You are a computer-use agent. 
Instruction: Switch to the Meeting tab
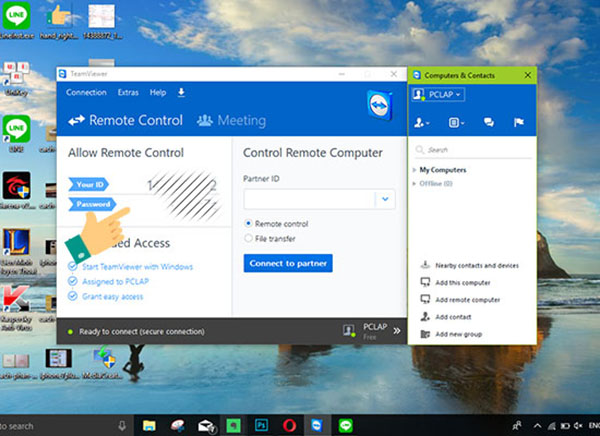pyautogui.click(x=231, y=121)
